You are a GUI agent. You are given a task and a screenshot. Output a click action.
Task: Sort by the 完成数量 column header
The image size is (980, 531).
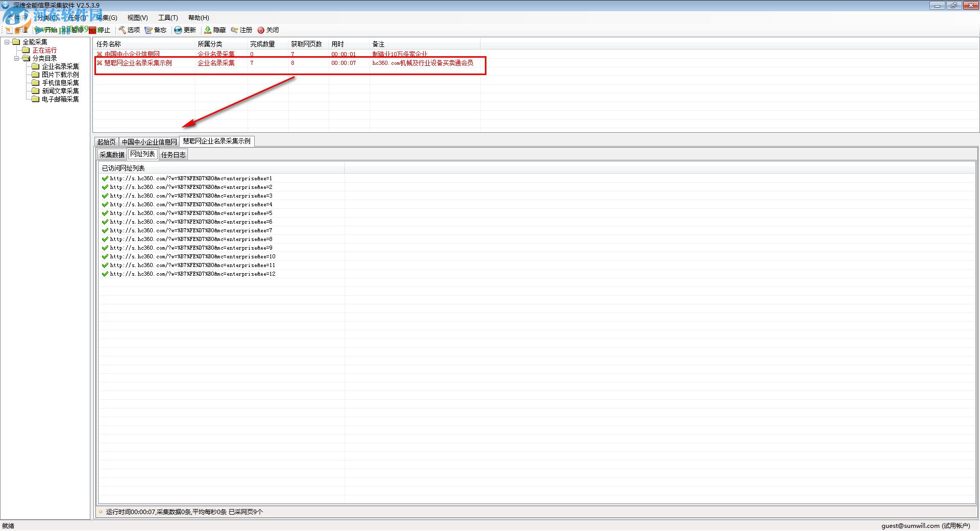268,44
